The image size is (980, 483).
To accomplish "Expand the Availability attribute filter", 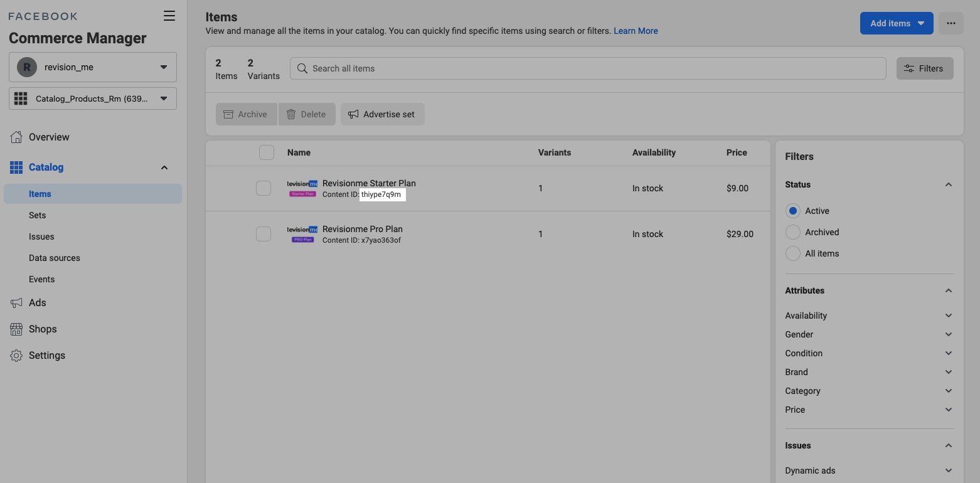I will coord(869,316).
